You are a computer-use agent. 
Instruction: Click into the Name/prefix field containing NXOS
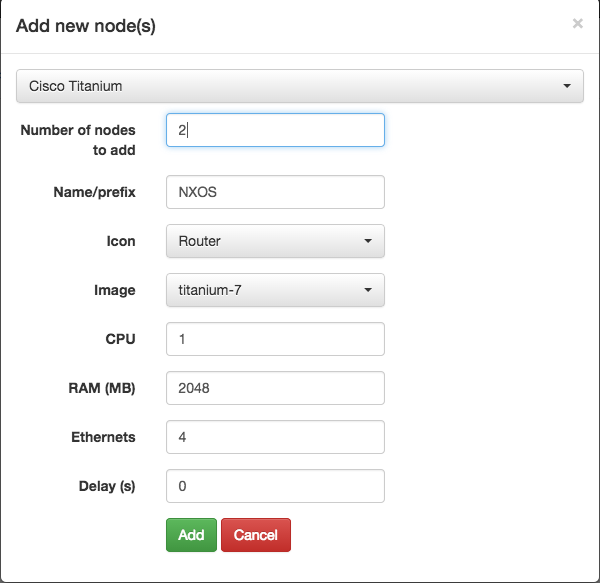coord(275,192)
